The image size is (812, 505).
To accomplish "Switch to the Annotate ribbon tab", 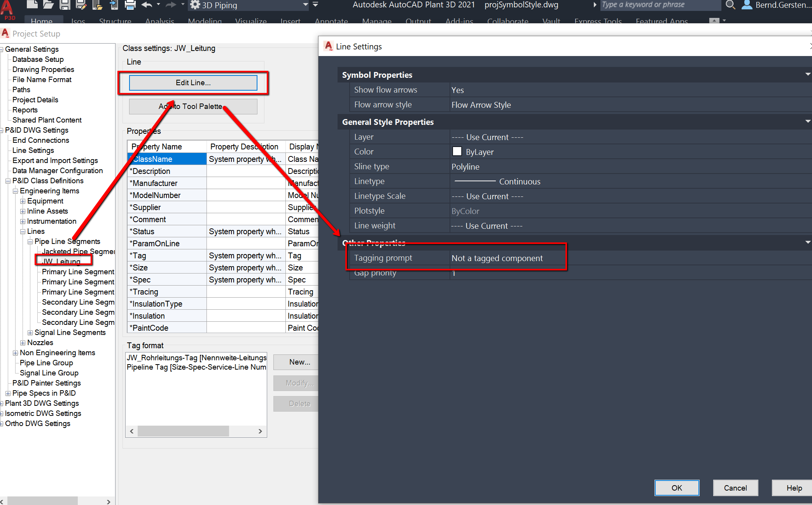I will coord(331,21).
